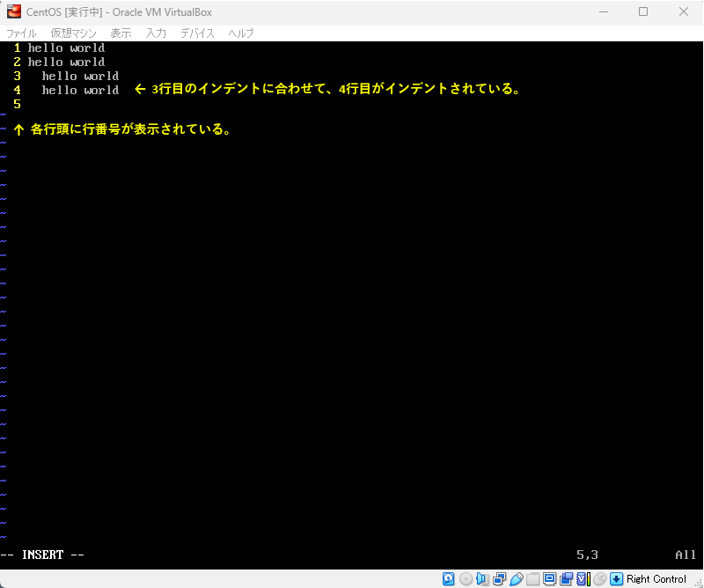Image resolution: width=704 pixels, height=588 pixels.
Task: Click the -- INSERT -- mode indicator
Action: click(x=42, y=555)
